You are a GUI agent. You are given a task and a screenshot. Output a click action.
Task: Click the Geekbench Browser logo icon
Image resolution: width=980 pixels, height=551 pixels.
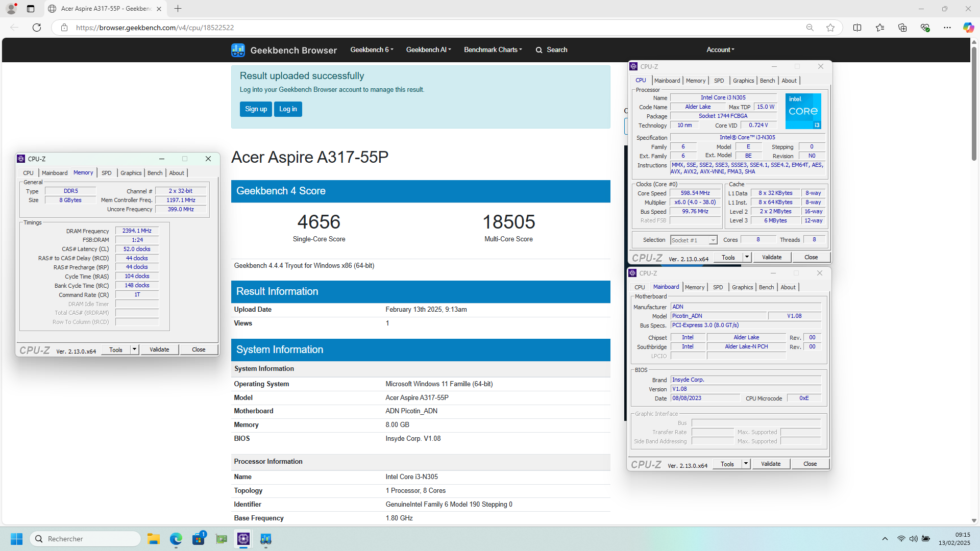point(238,50)
